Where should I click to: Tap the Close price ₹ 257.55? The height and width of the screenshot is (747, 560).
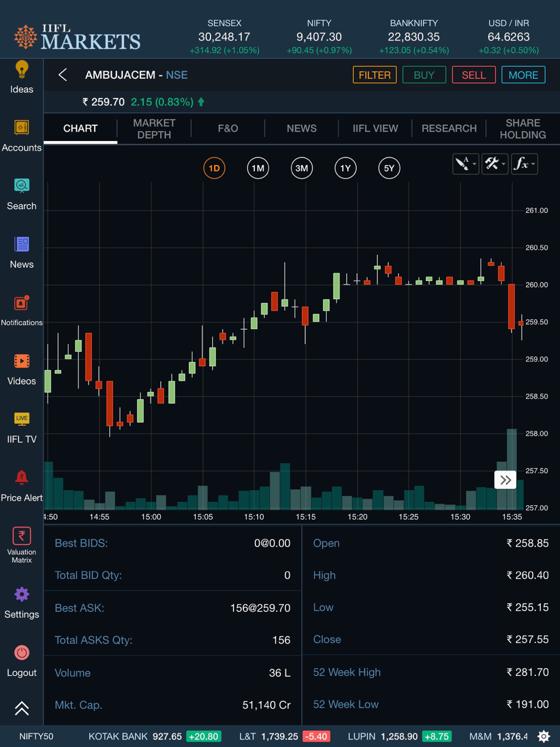click(x=528, y=639)
